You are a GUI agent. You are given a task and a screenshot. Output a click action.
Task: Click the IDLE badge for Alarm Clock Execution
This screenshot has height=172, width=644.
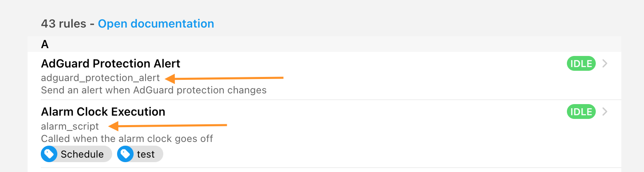click(581, 112)
